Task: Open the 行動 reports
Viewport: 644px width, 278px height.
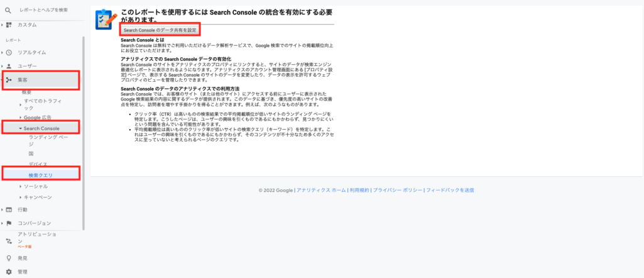Action: (x=23, y=209)
